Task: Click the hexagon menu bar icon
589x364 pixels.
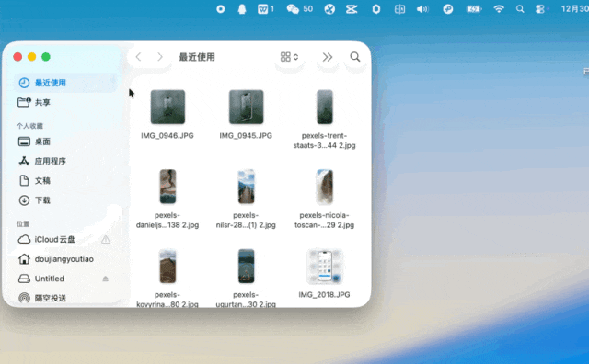Action: pos(376,9)
